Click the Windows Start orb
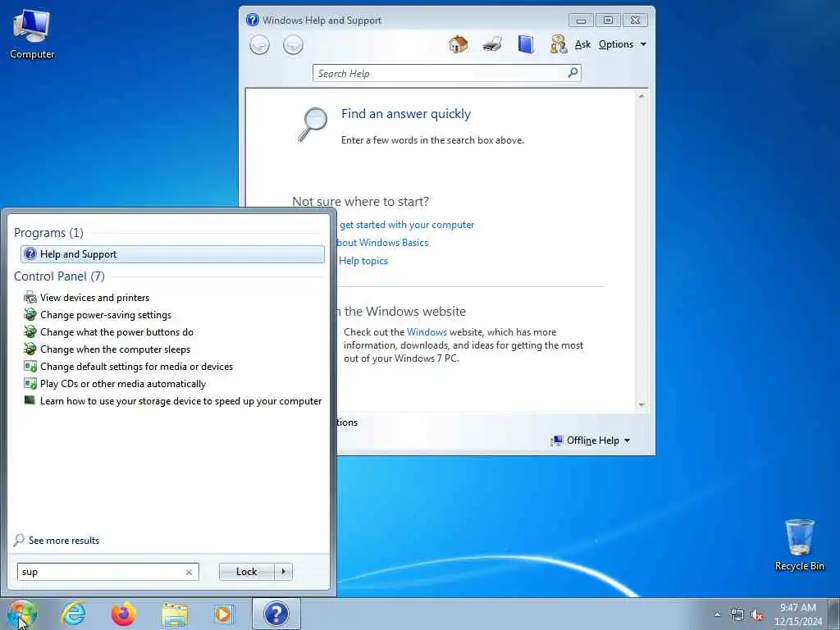Screen dimensions: 840x630 click(22, 614)
